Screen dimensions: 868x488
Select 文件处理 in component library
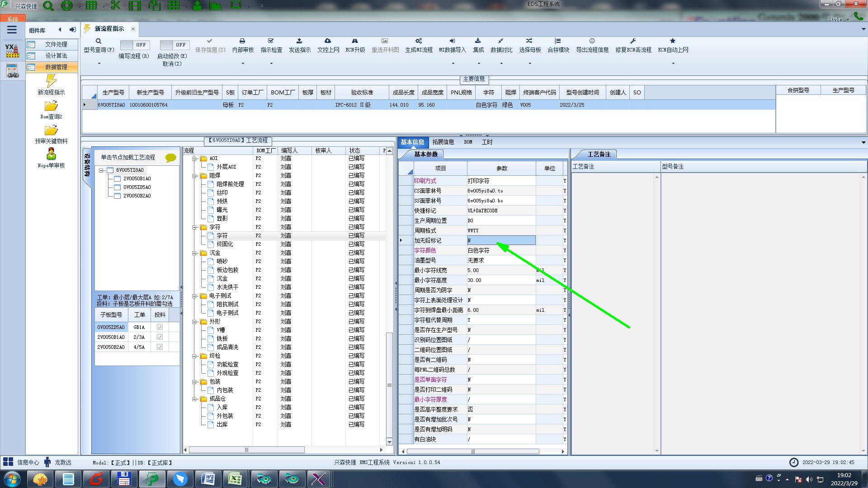pos(52,44)
